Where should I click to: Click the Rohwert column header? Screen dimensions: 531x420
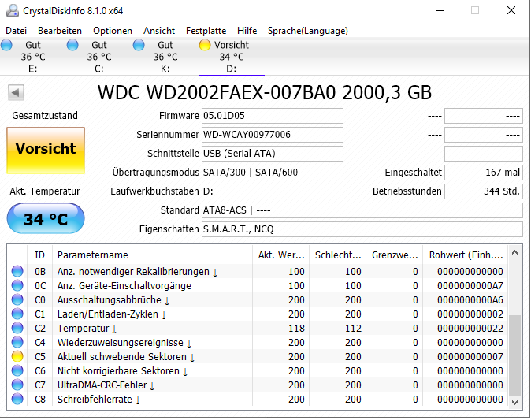click(x=466, y=255)
